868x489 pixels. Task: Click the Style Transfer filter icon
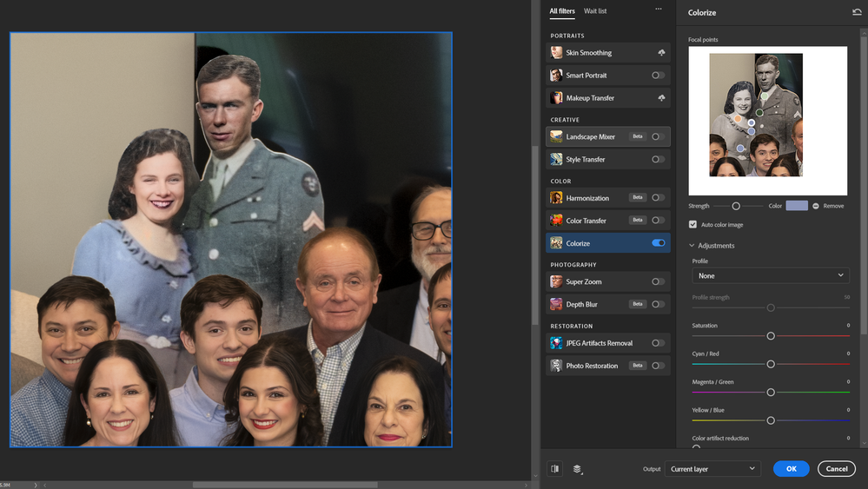pos(556,159)
